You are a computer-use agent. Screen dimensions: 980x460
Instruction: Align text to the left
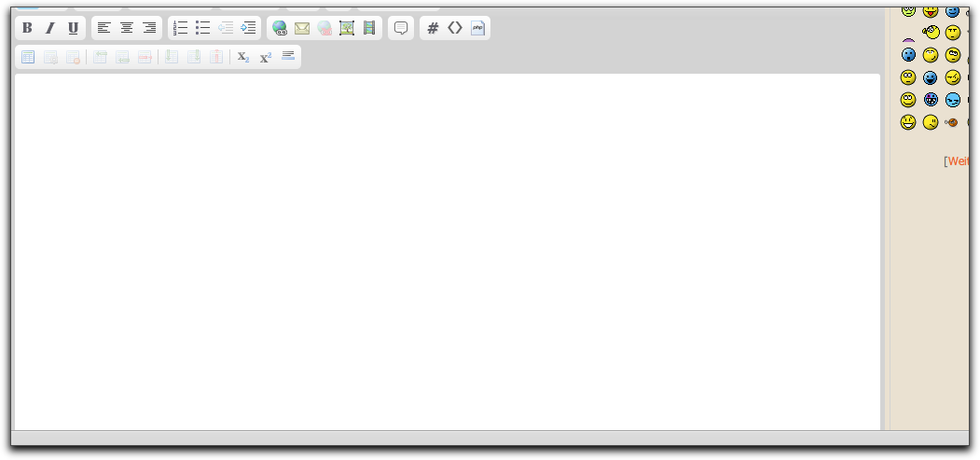click(104, 28)
